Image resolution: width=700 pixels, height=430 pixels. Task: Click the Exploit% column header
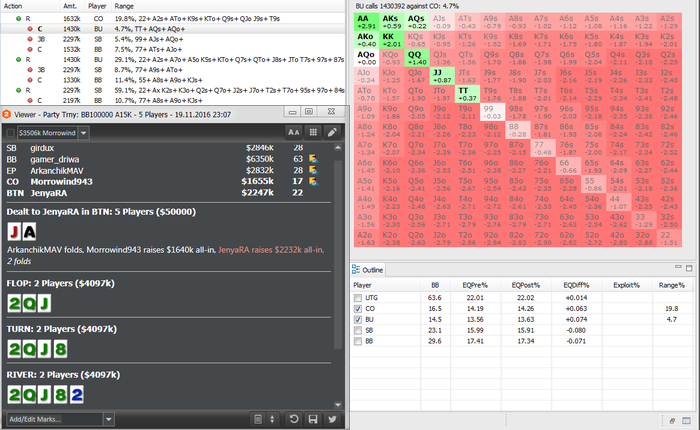[627, 285]
